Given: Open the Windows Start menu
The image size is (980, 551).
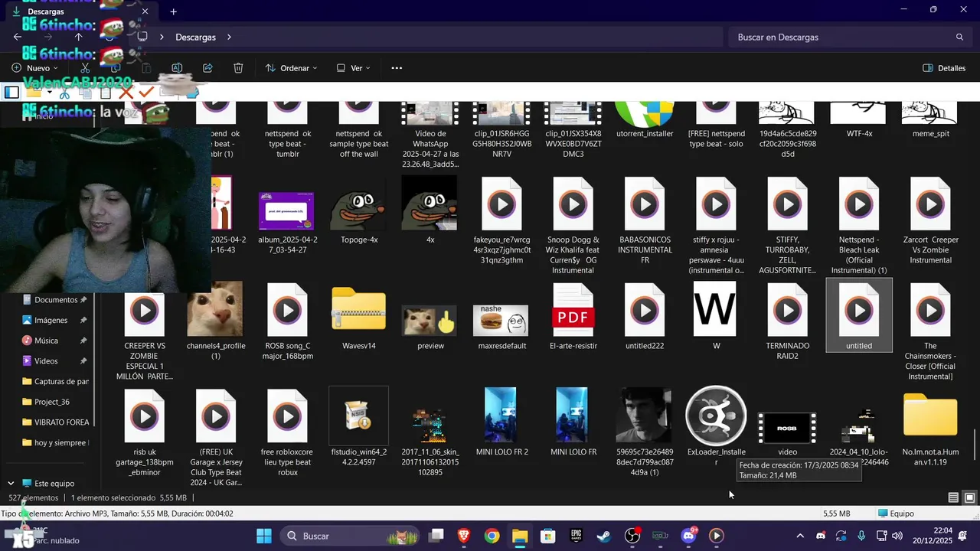Looking at the screenshot, I should (263, 536).
